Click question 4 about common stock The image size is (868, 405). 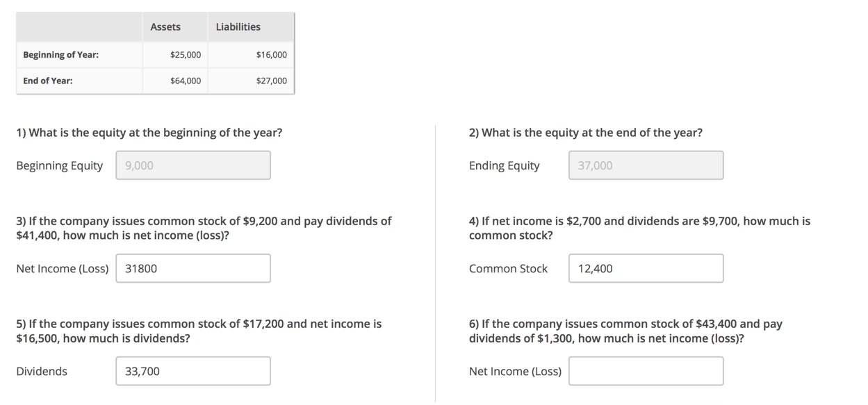[x=639, y=228]
